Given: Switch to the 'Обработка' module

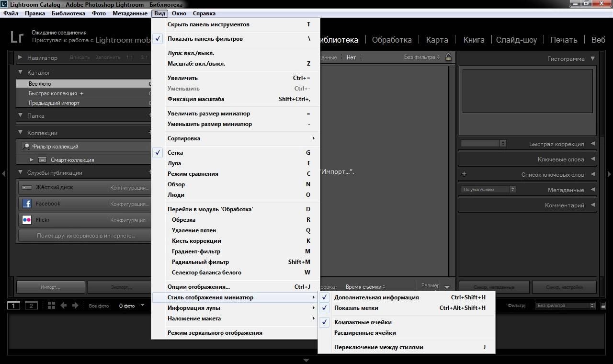Looking at the screenshot, I should coord(392,40).
